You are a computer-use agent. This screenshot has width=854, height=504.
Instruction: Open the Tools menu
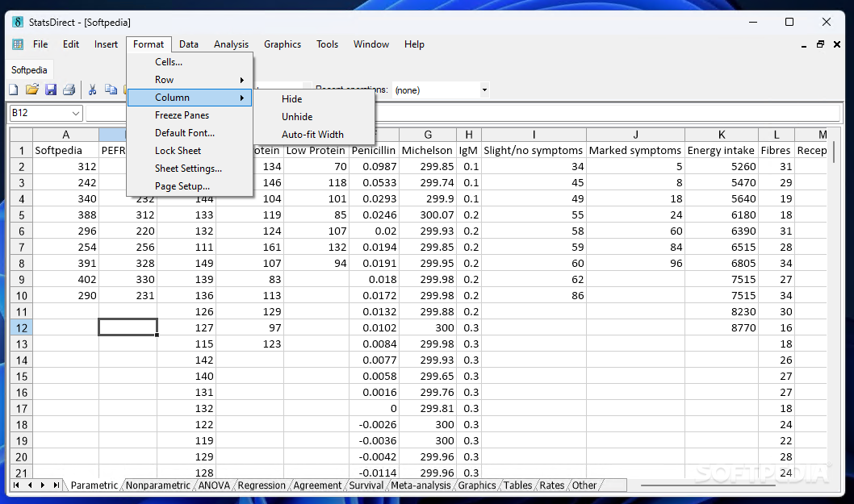[328, 44]
